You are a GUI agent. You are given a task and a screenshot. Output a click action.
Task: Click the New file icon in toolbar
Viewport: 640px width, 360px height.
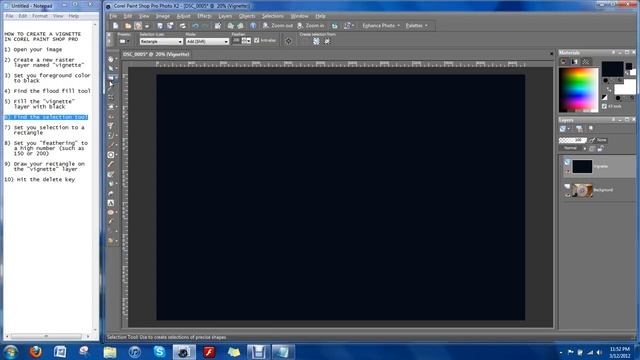(x=116, y=26)
